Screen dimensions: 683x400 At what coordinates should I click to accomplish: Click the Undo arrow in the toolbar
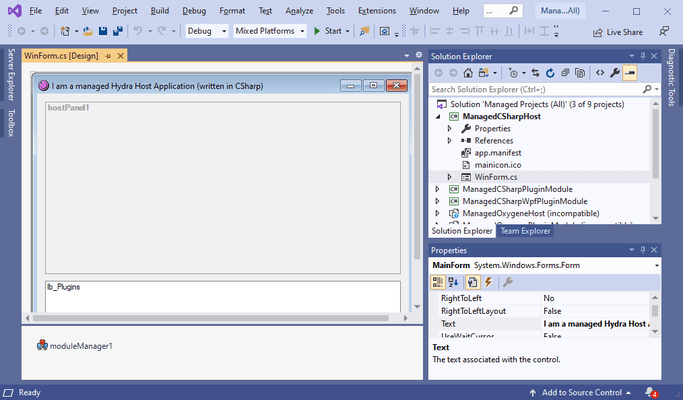(138, 31)
